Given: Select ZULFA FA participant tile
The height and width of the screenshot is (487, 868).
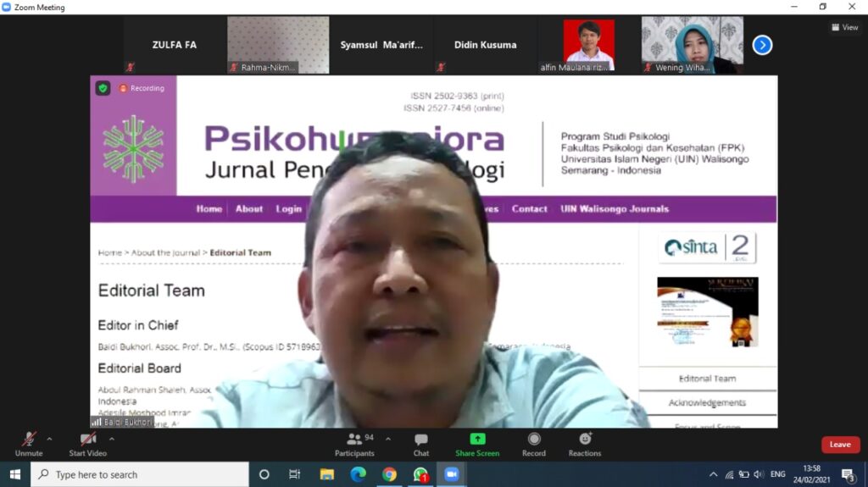Looking at the screenshot, I should (x=175, y=45).
